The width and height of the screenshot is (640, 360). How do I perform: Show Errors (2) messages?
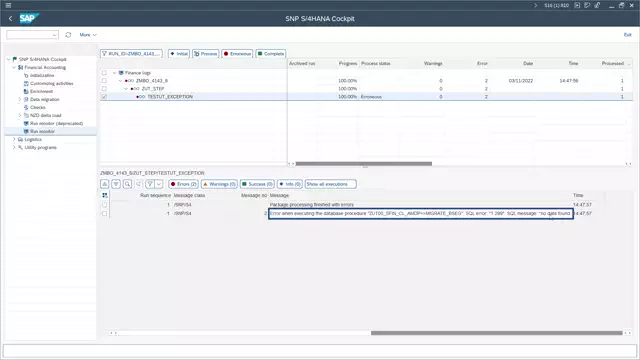tap(183, 184)
